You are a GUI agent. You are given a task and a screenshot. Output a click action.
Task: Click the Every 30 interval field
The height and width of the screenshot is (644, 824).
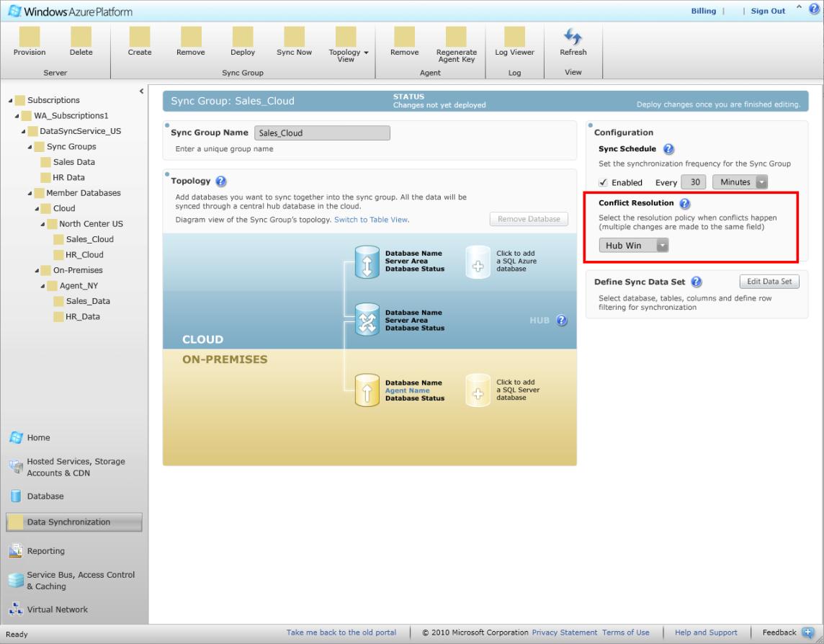(x=693, y=182)
